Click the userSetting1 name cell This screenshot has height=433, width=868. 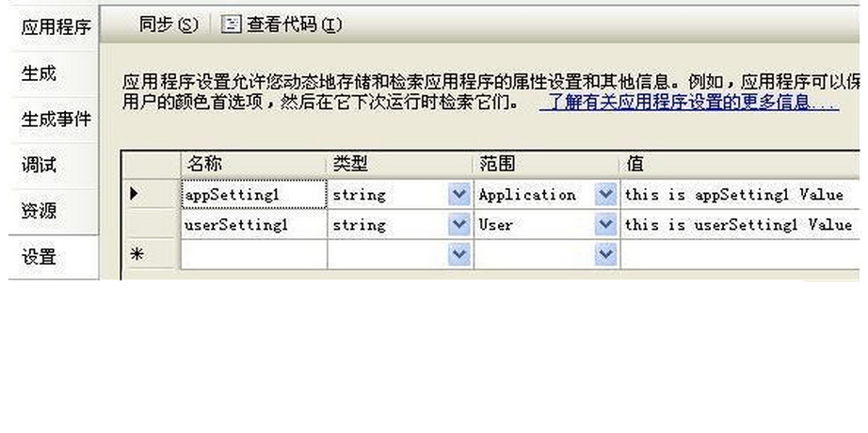[253, 224]
